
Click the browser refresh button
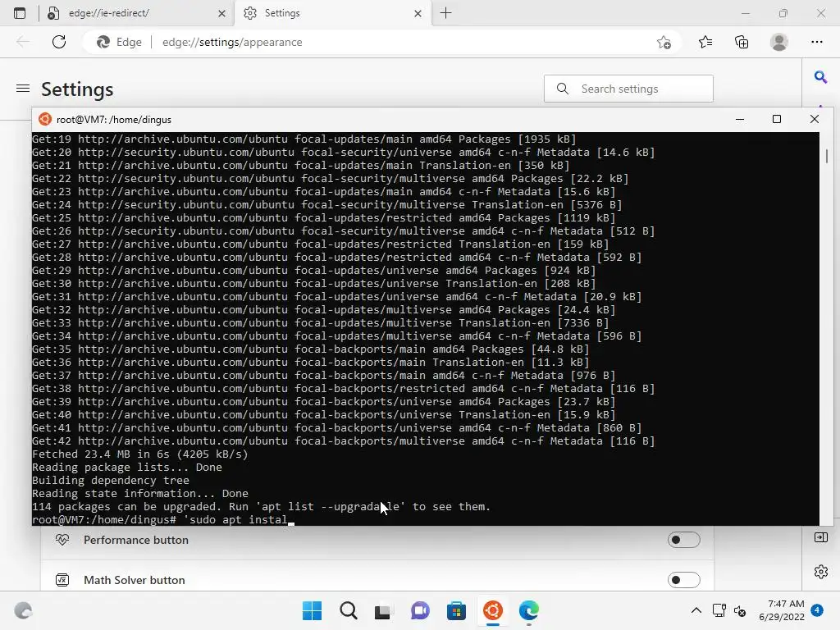[x=59, y=42]
